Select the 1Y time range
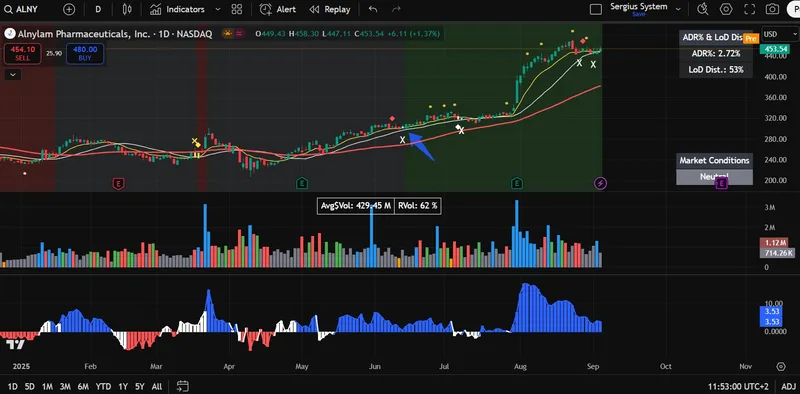The height and width of the screenshot is (394, 800). pyautogui.click(x=122, y=386)
